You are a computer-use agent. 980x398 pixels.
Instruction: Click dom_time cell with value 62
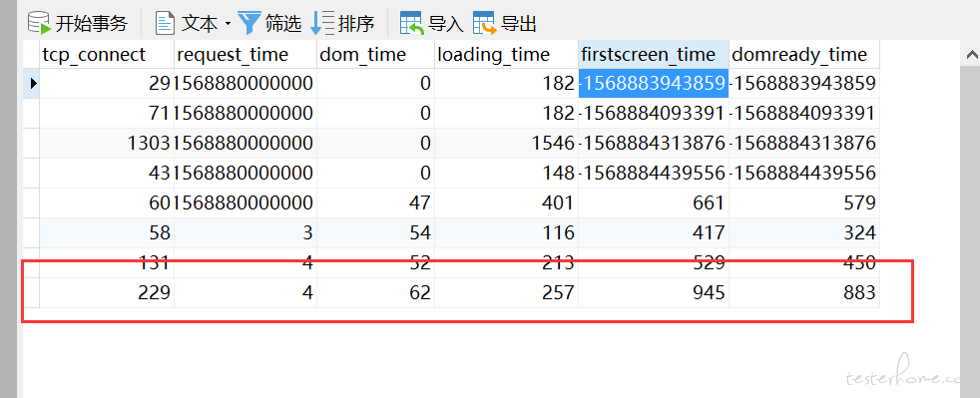(375, 293)
